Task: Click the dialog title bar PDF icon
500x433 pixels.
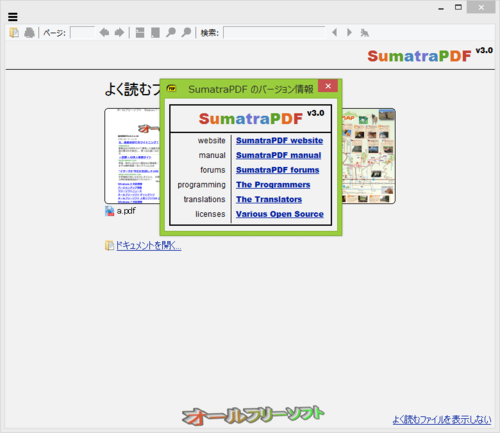Action: pyautogui.click(x=171, y=89)
